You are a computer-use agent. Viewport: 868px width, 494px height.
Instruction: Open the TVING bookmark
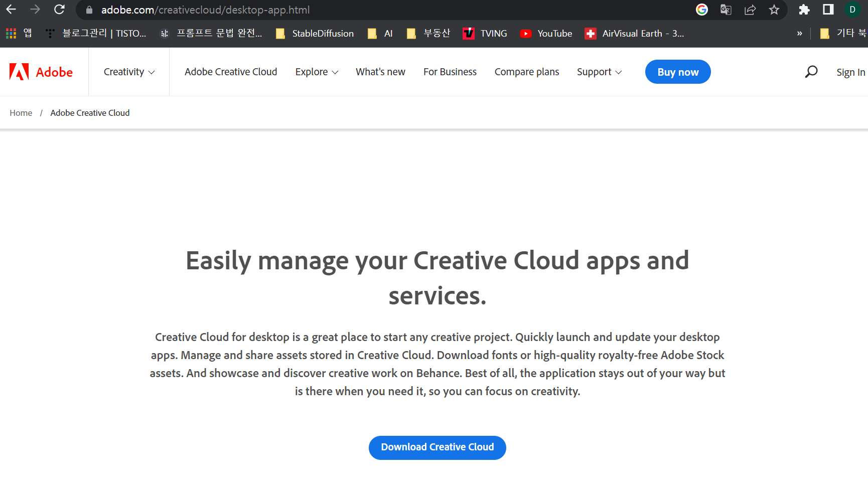(485, 33)
